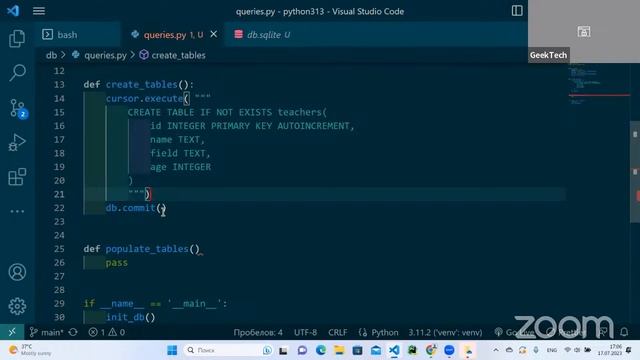Open the weather widget 37°C
Image resolution: width=640 pixels, height=360 pixels.
[x=29, y=350]
